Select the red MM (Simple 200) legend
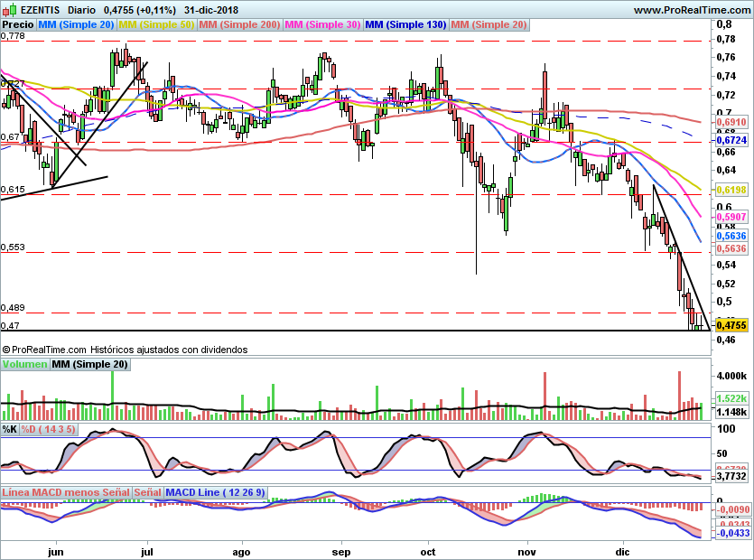 pos(239,24)
